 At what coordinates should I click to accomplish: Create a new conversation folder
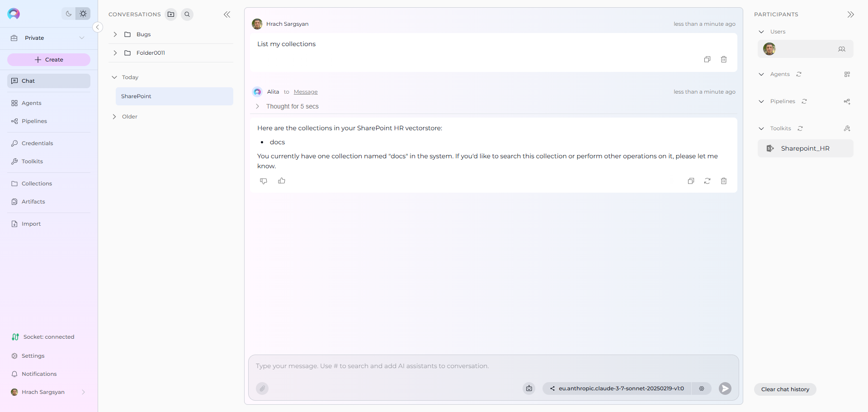click(171, 14)
